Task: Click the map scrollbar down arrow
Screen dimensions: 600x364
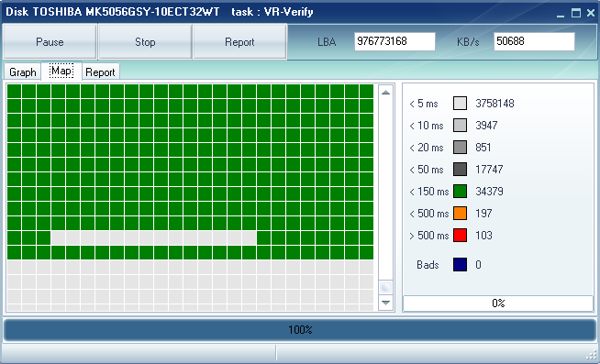Action: 385,303
